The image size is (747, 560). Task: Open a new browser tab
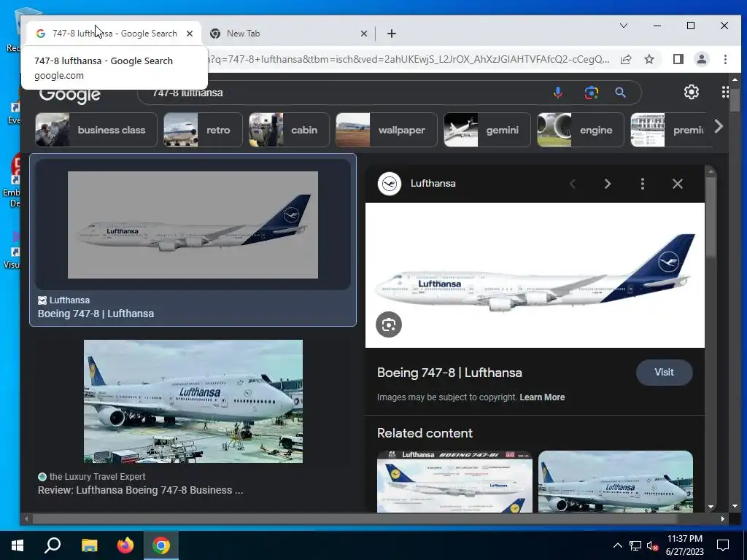coord(392,34)
